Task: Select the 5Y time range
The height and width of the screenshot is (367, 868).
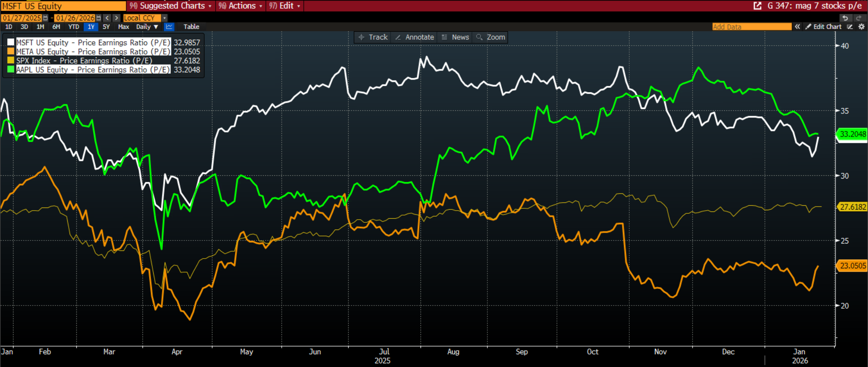Action: [106, 27]
